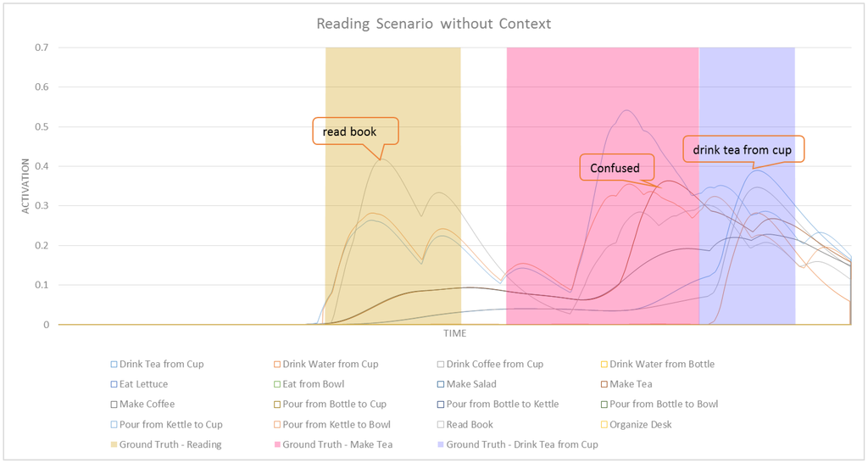Click the 'Make Salad' legend entry

(473, 384)
